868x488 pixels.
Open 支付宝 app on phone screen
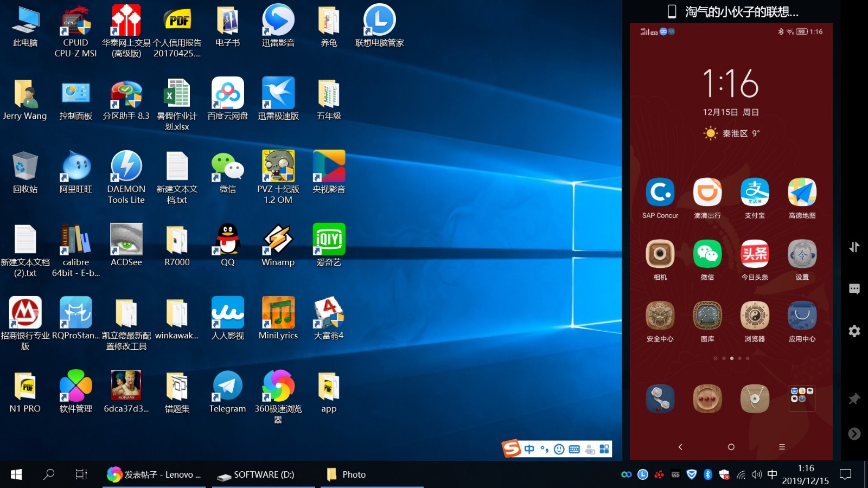tap(755, 192)
